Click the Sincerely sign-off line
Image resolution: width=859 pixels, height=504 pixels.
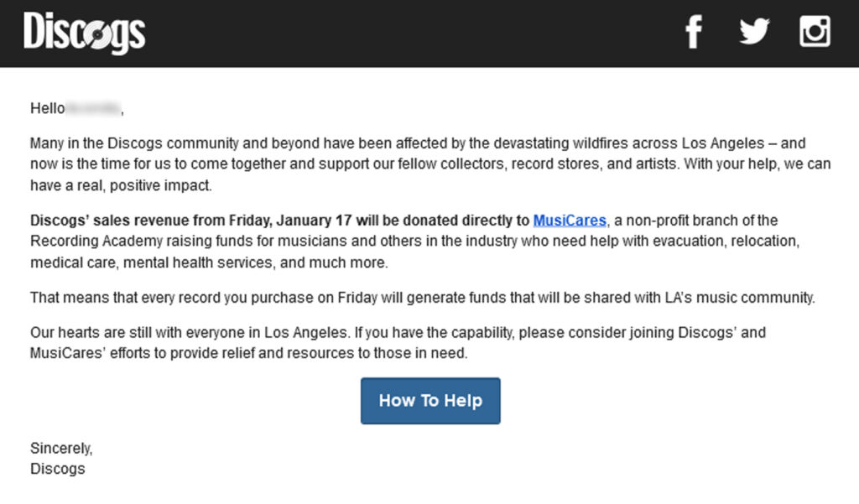coord(61,448)
